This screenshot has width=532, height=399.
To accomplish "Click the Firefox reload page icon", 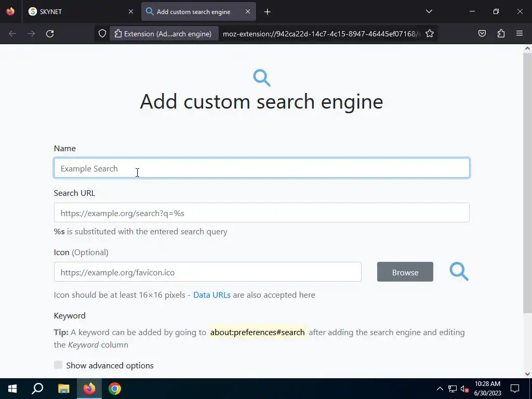I will coord(50,34).
